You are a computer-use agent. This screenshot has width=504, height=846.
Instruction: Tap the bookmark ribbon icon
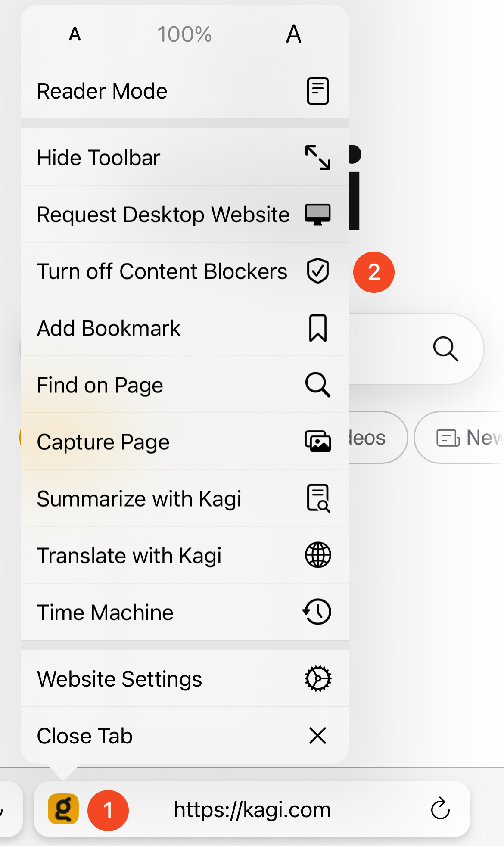pos(318,328)
